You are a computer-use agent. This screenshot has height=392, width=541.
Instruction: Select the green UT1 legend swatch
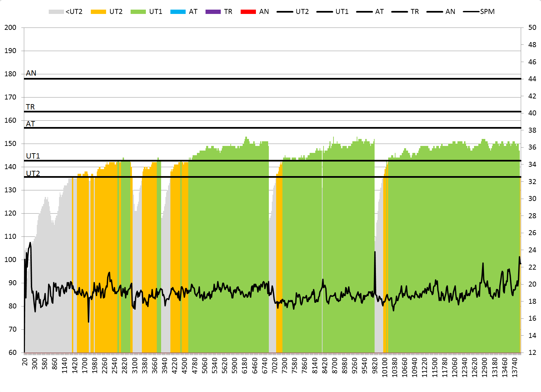[x=138, y=12]
